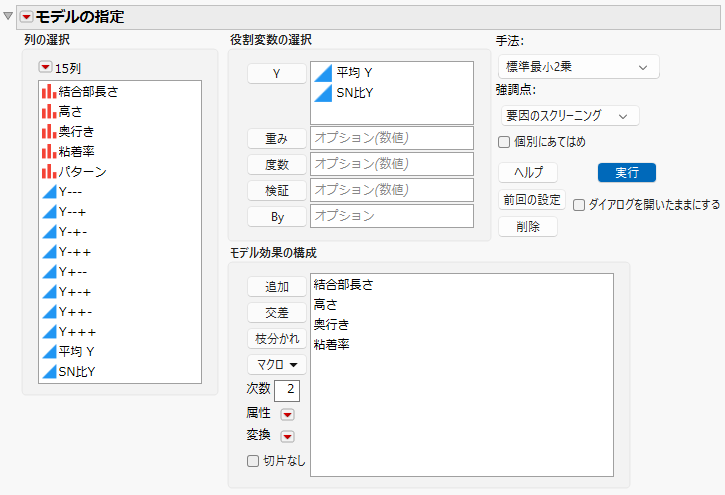This screenshot has width=725, height=495.
Task: Click the Y role button
Action: click(276, 73)
